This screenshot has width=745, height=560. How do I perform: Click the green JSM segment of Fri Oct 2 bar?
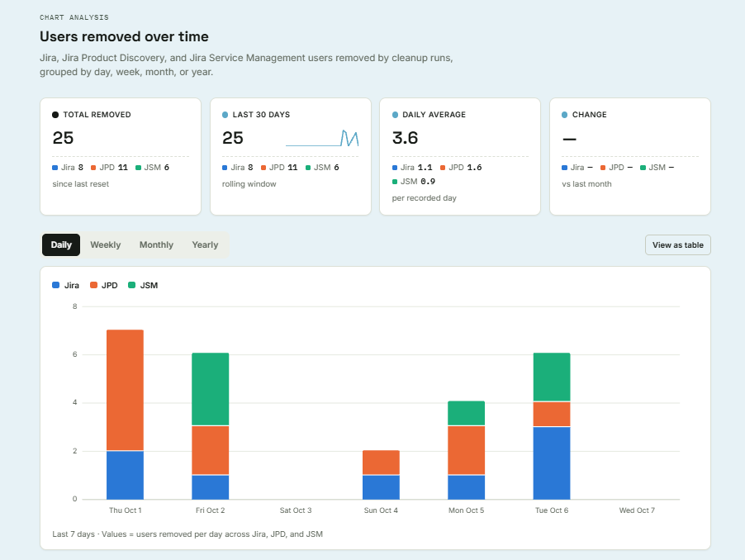pos(211,389)
